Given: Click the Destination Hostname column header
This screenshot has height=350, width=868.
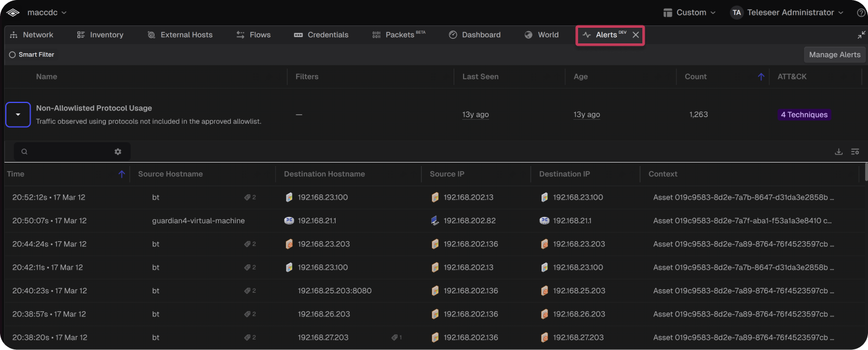Looking at the screenshot, I should click(324, 174).
